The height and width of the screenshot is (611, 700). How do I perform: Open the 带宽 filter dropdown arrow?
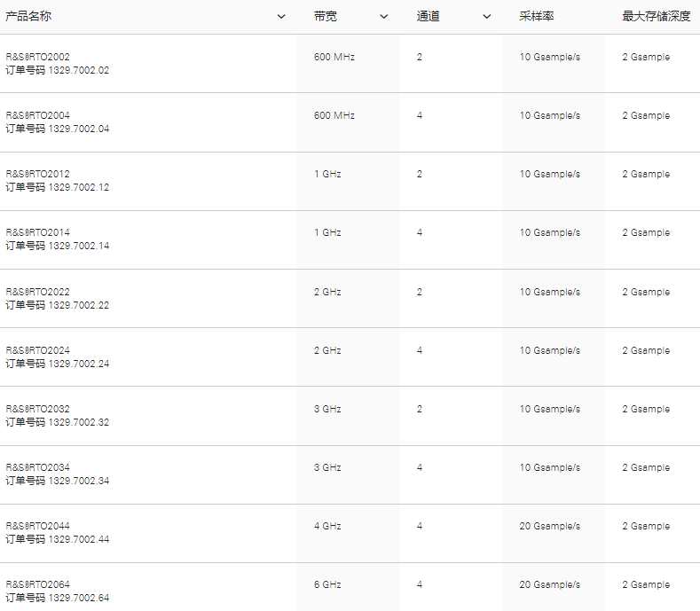point(384,17)
